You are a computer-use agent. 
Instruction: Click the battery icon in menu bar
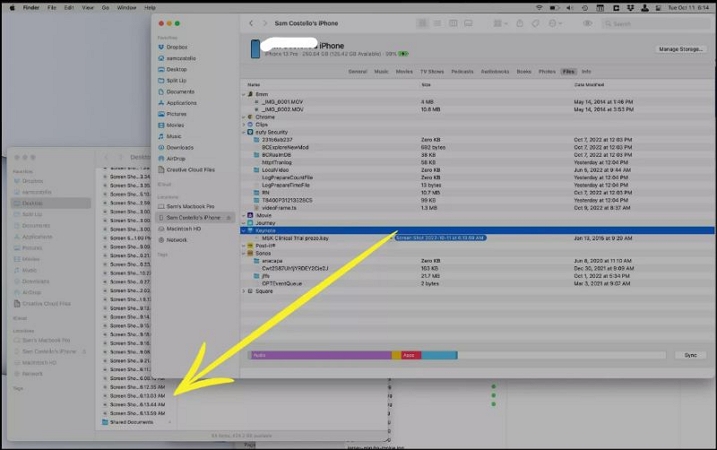tap(554, 8)
